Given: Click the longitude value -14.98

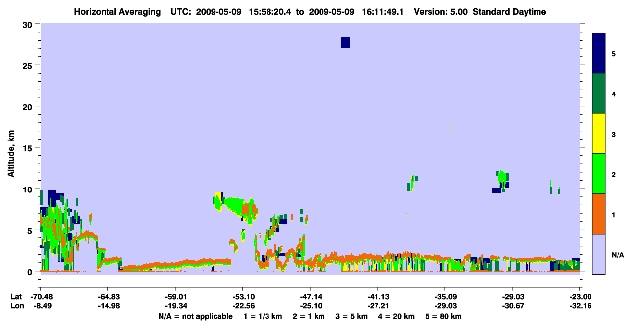Looking at the screenshot, I should pos(108,306).
